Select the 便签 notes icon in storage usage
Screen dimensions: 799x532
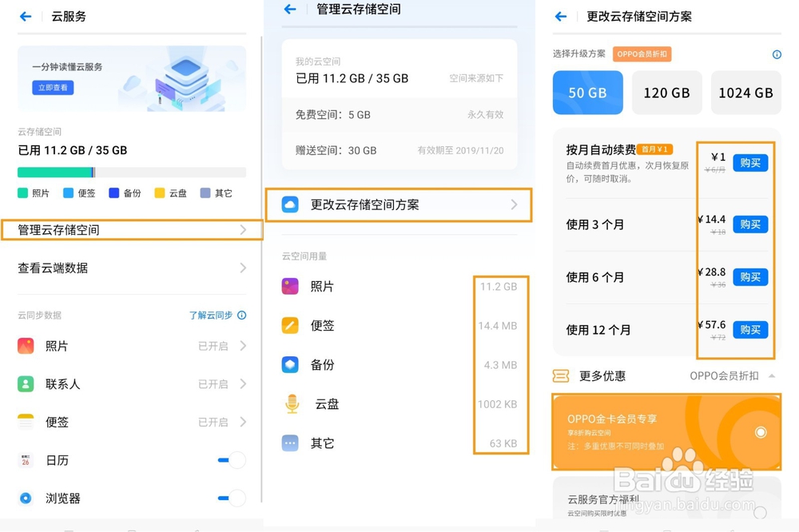[x=289, y=325]
